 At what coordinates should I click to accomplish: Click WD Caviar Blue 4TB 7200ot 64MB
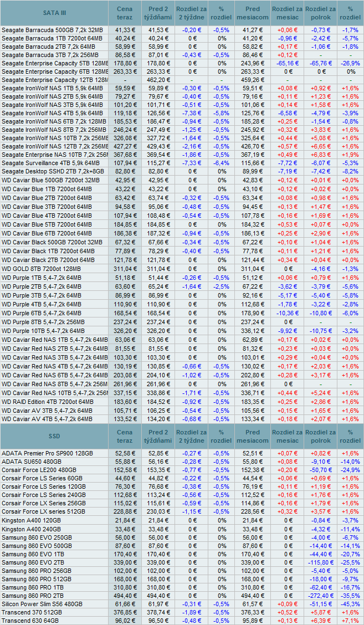47,216
